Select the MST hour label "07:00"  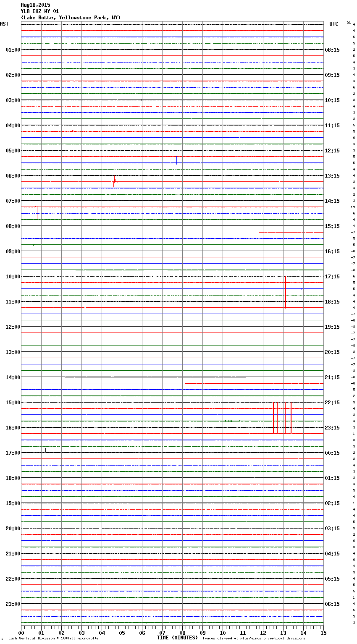[x=13, y=201]
